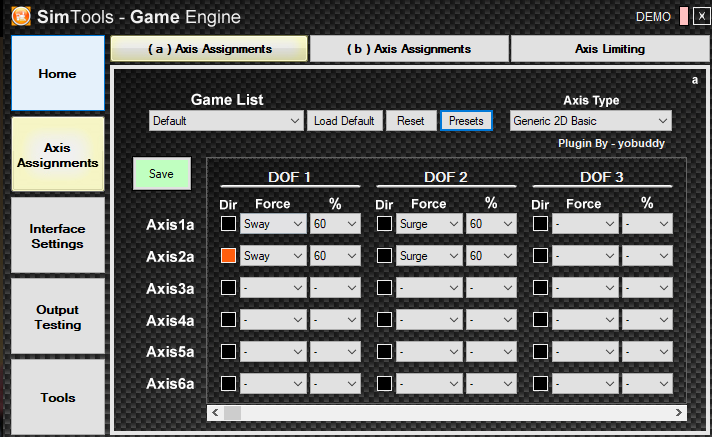Screen dimensions: 712x437
Task: Open Axis1a DOF 1 percent dropdown (60)
Action: (335, 223)
